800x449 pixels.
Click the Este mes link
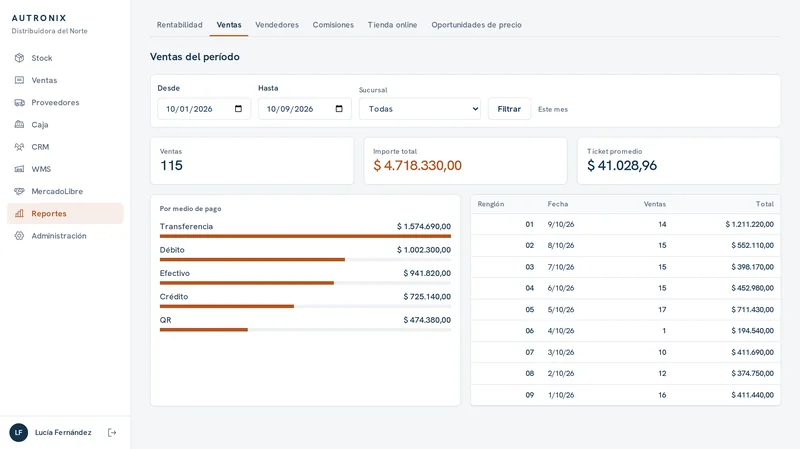[553, 109]
